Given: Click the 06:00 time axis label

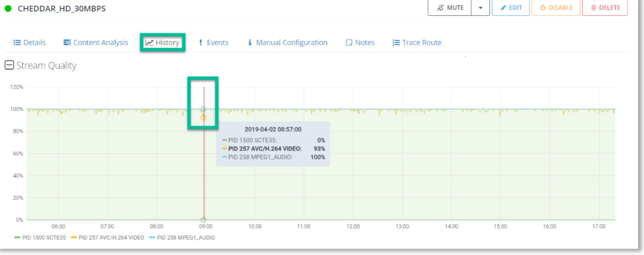Looking at the screenshot, I should [58, 227].
